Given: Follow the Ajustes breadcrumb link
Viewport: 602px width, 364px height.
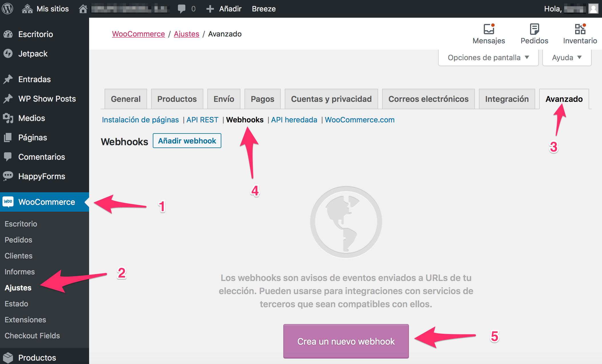Looking at the screenshot, I should coord(186,34).
